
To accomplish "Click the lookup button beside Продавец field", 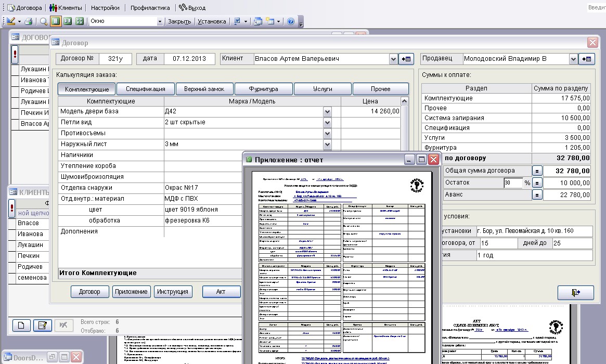I will pyautogui.click(x=588, y=59).
